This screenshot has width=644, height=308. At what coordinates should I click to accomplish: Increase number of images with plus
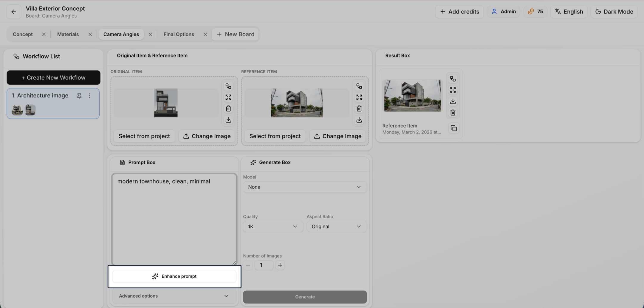(x=280, y=265)
